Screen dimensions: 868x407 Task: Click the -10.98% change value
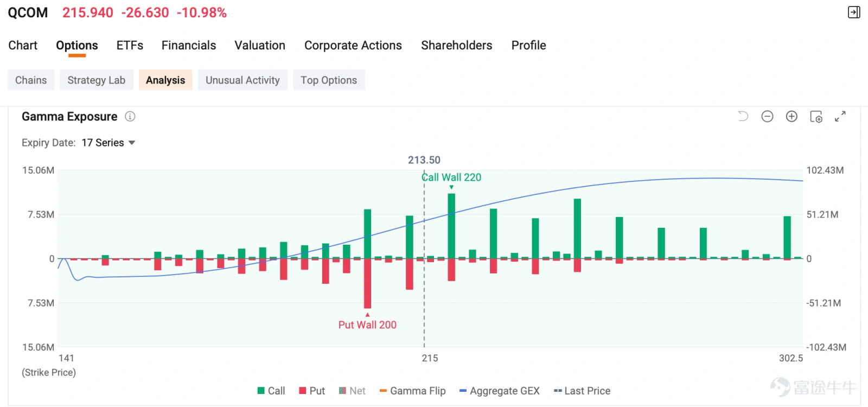click(202, 12)
